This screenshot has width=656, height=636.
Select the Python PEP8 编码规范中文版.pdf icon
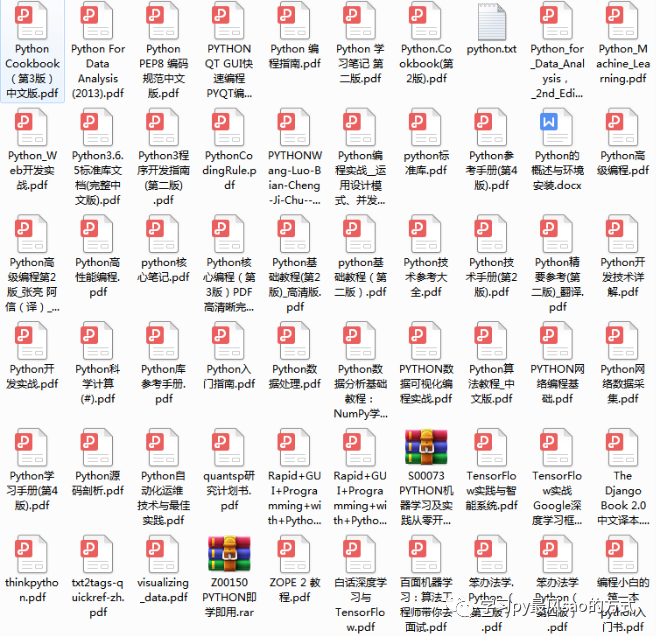[163, 20]
